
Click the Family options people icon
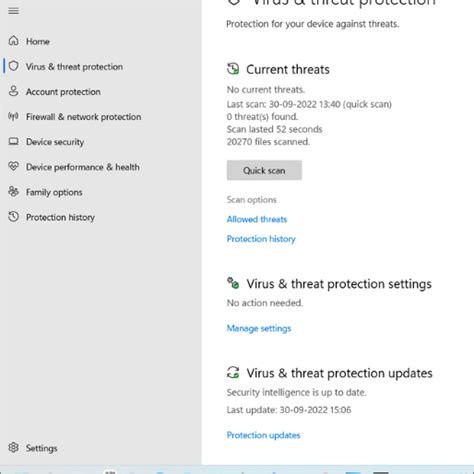coord(13,191)
